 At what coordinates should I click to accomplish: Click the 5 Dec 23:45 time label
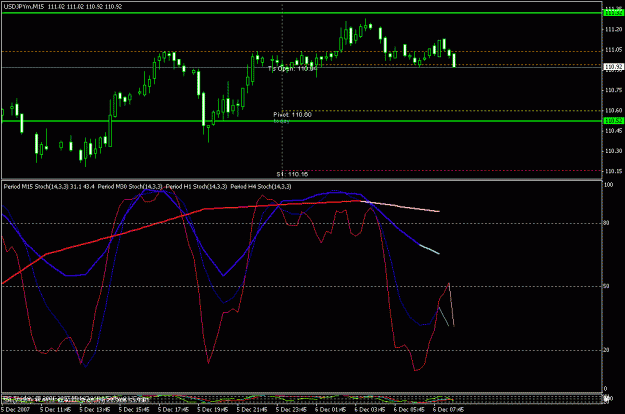(x=291, y=410)
